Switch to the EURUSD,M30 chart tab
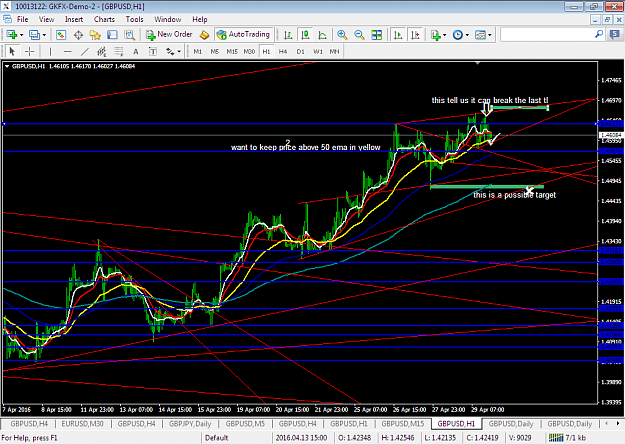Image resolution: width=625 pixels, height=444 pixels. point(82,424)
